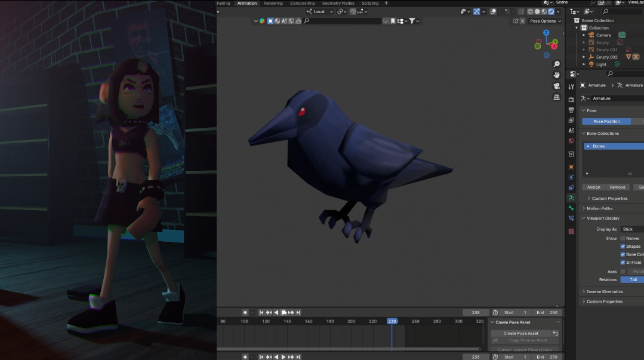Click the reset icon beside Create Pose Asset
The height and width of the screenshot is (360, 644).
coord(555,333)
